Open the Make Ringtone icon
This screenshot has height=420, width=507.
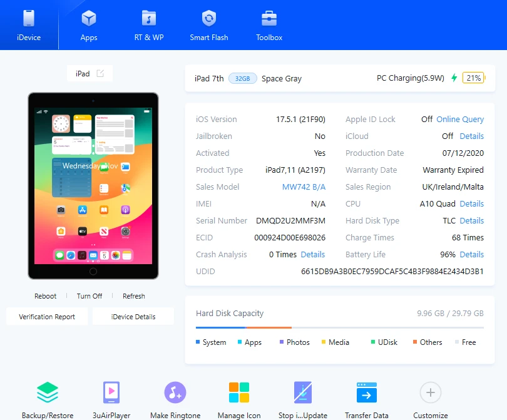pos(175,392)
